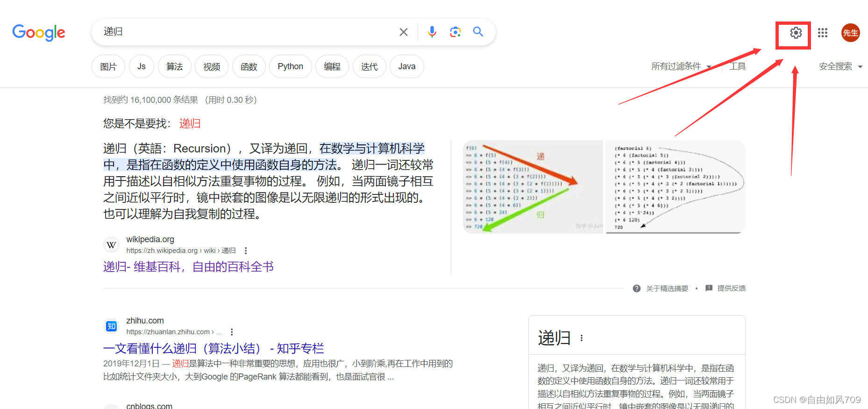Clear the search box with X icon

click(404, 32)
